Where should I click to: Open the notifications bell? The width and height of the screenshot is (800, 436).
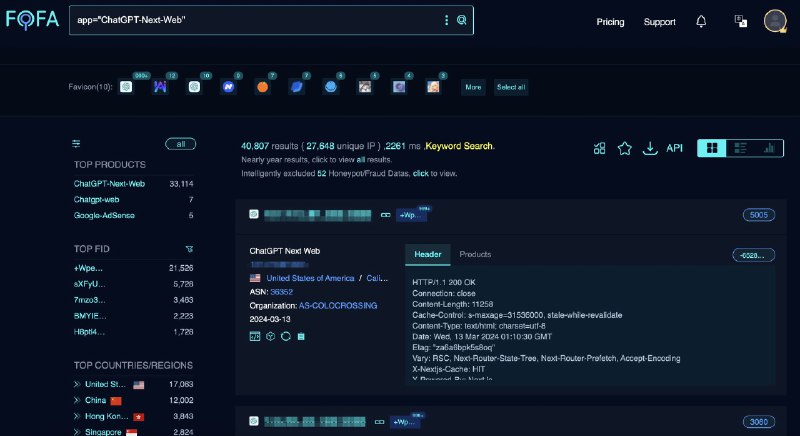click(x=701, y=21)
